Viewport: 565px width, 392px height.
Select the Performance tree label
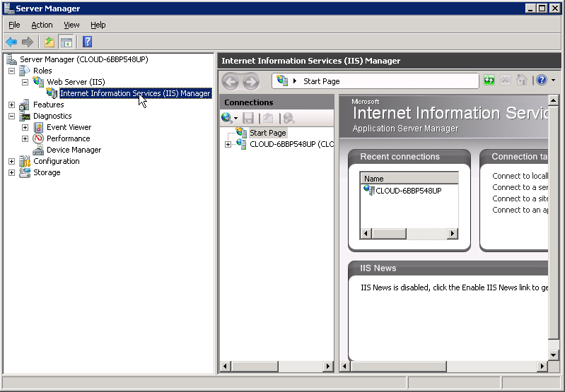pyautogui.click(x=68, y=138)
